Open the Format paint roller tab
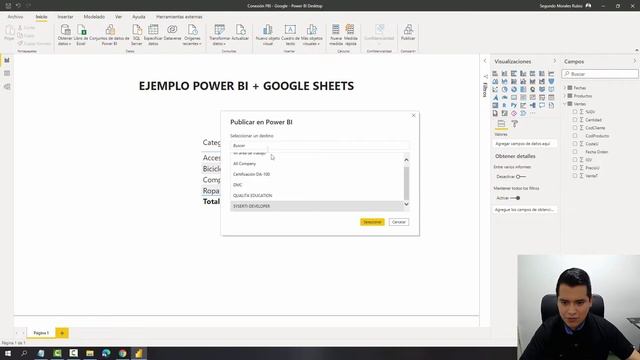640x360 pixels. (x=515, y=124)
